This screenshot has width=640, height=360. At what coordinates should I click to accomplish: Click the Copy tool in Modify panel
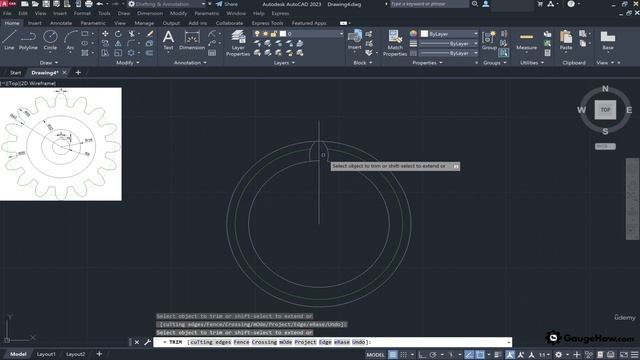tap(105, 43)
